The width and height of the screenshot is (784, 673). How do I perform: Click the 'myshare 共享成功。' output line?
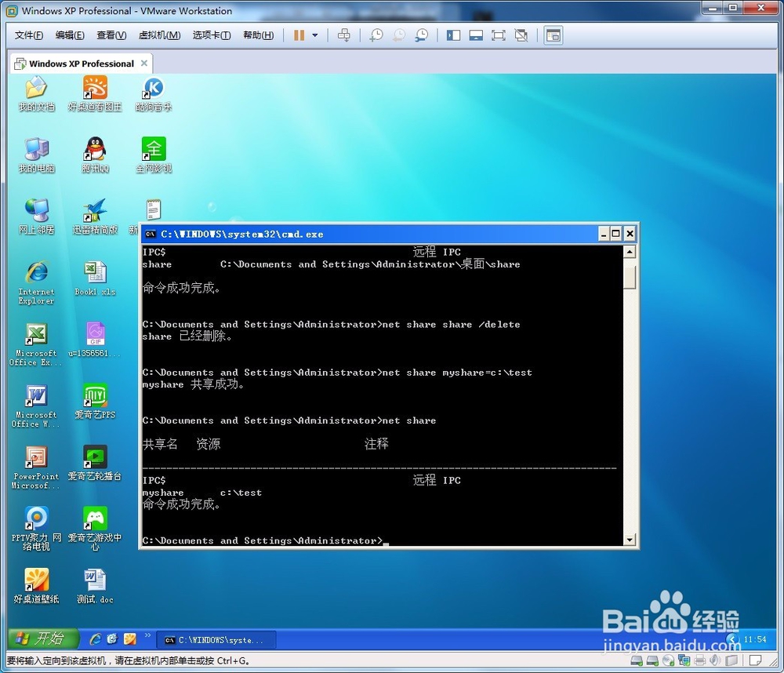tap(193, 384)
